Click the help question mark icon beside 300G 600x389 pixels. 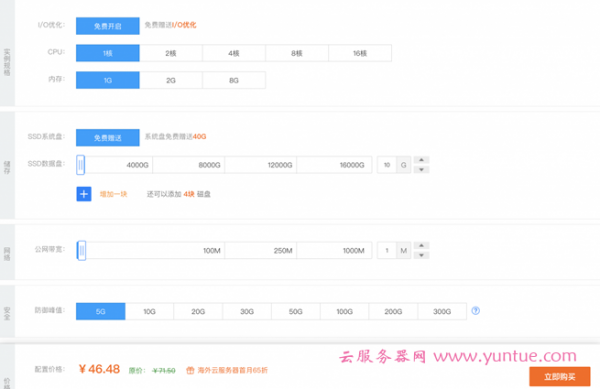[476, 311]
